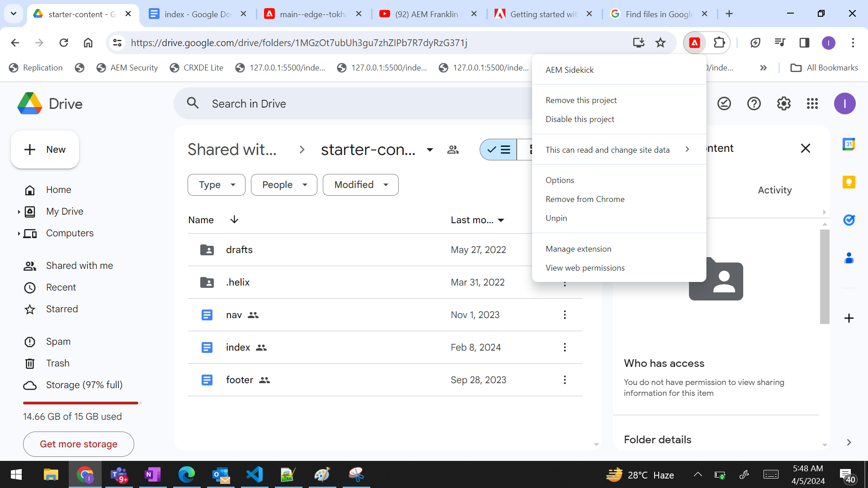Select 'Remove from Chrome' menu entry

tap(585, 199)
